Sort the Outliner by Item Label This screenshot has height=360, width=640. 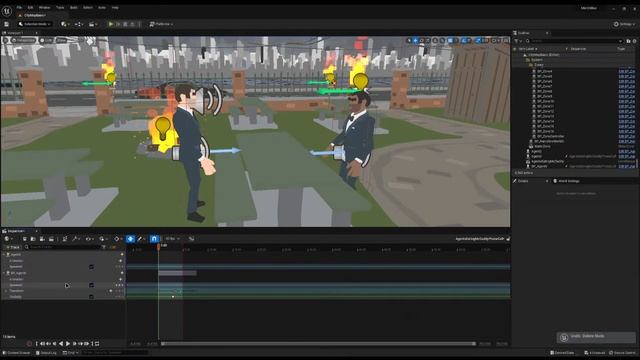click(527, 49)
